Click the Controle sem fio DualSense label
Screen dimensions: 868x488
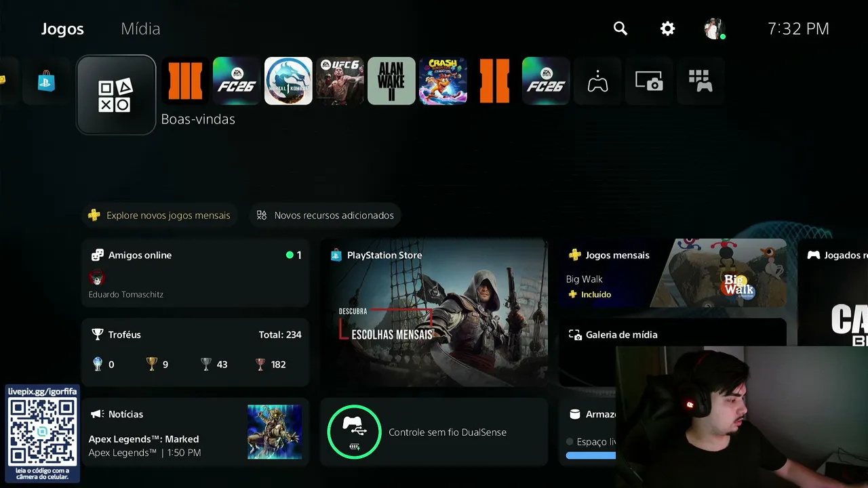coord(448,432)
